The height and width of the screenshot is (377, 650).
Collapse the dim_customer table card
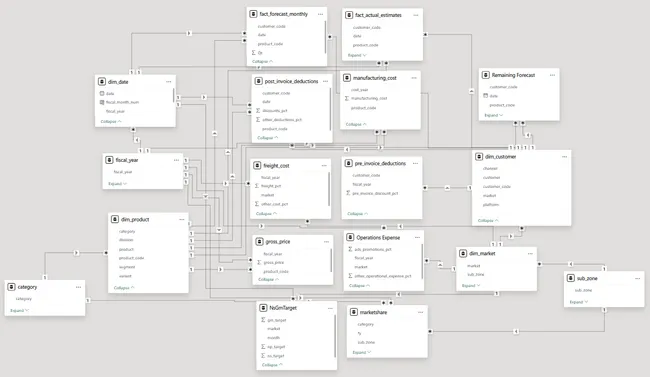tap(488, 221)
